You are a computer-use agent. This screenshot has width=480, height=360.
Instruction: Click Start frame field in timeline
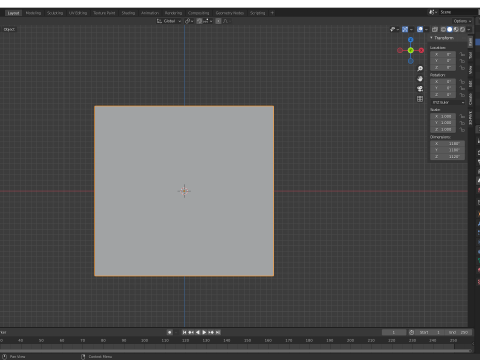pos(430,332)
